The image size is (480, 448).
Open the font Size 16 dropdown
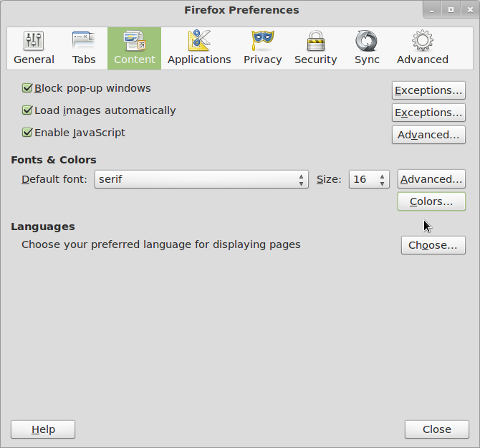(x=369, y=179)
